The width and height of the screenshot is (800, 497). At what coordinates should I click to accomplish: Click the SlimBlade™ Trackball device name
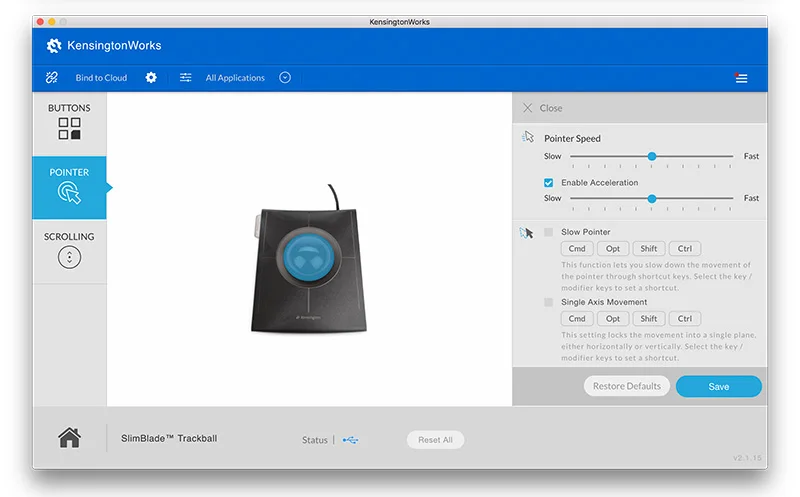pyautogui.click(x=169, y=438)
